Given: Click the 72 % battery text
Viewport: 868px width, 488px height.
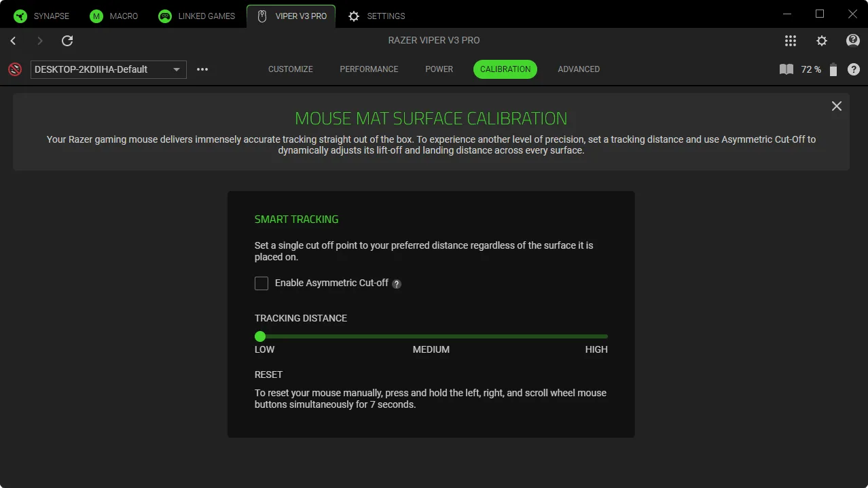Looking at the screenshot, I should click(x=811, y=69).
